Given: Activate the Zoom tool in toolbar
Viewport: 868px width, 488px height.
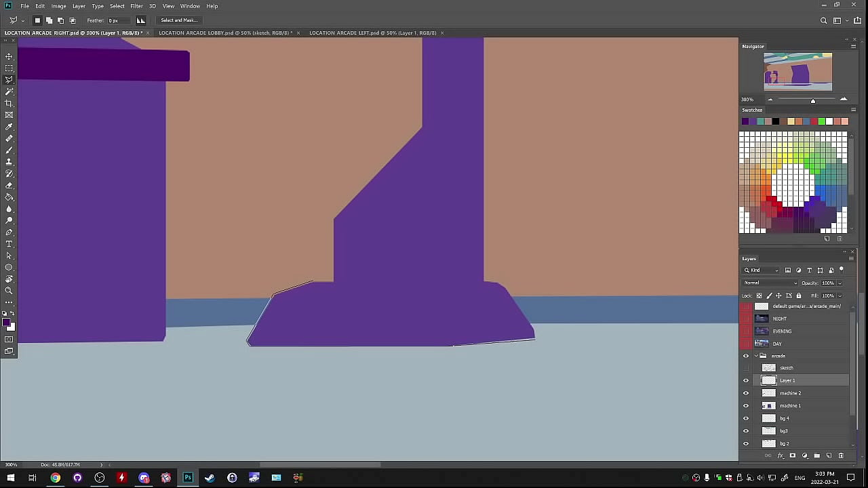Looking at the screenshot, I should coord(9,291).
